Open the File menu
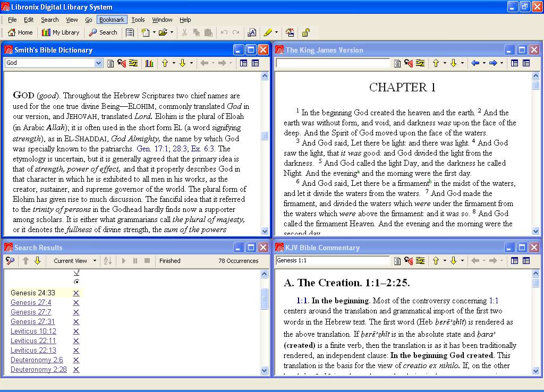 (12, 20)
